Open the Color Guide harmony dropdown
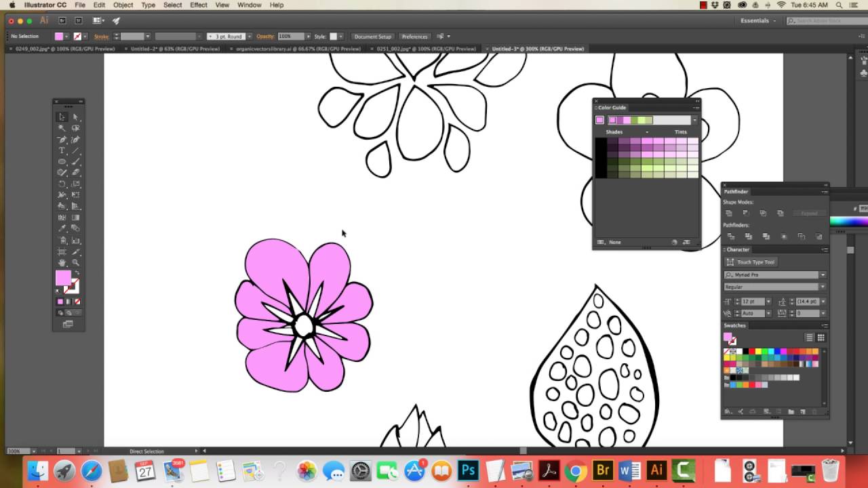868x488 pixels. pos(693,120)
